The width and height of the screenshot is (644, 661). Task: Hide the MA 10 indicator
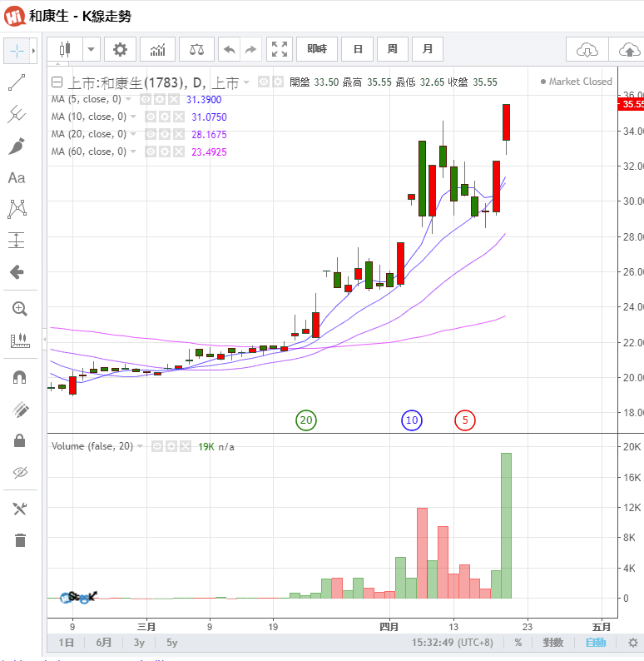coord(151,117)
